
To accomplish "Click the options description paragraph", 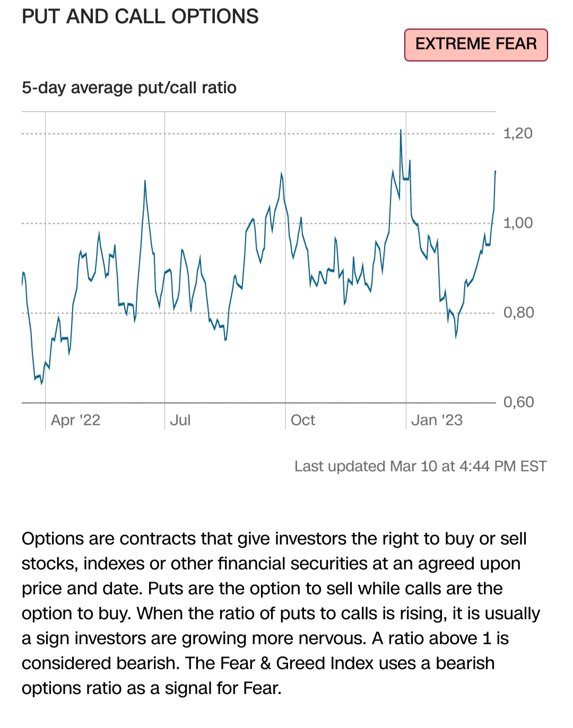I will [x=280, y=613].
